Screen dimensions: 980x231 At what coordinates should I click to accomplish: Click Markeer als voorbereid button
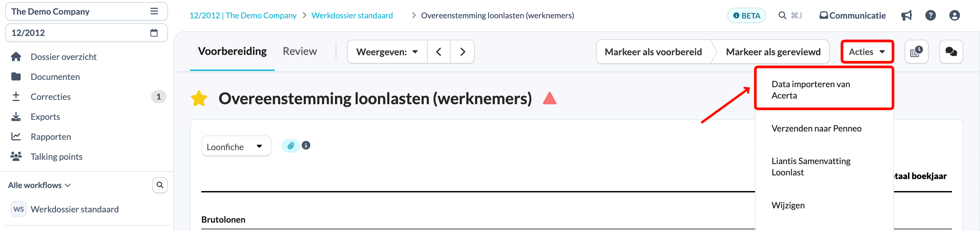(x=653, y=52)
